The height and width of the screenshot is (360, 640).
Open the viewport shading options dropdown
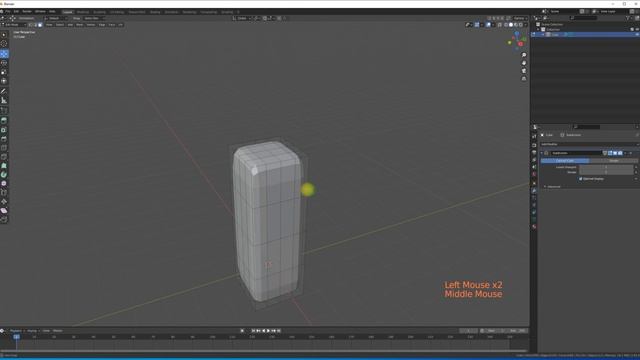525,25
